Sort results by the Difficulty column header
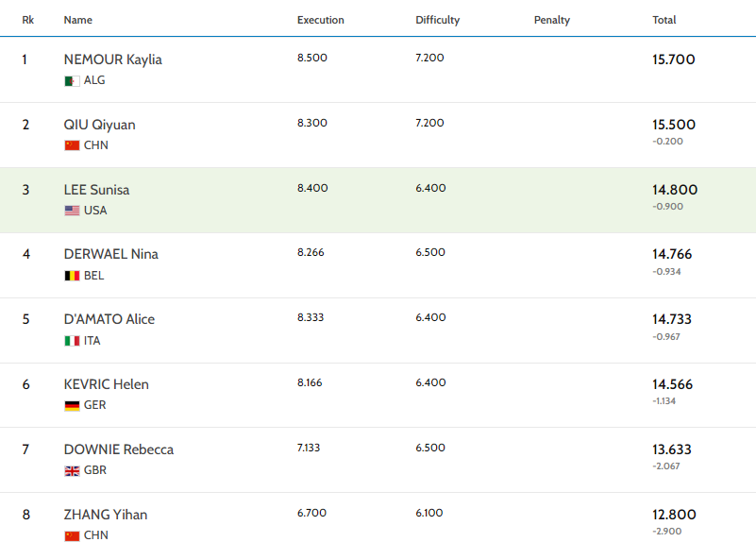756x559 pixels. (x=436, y=19)
